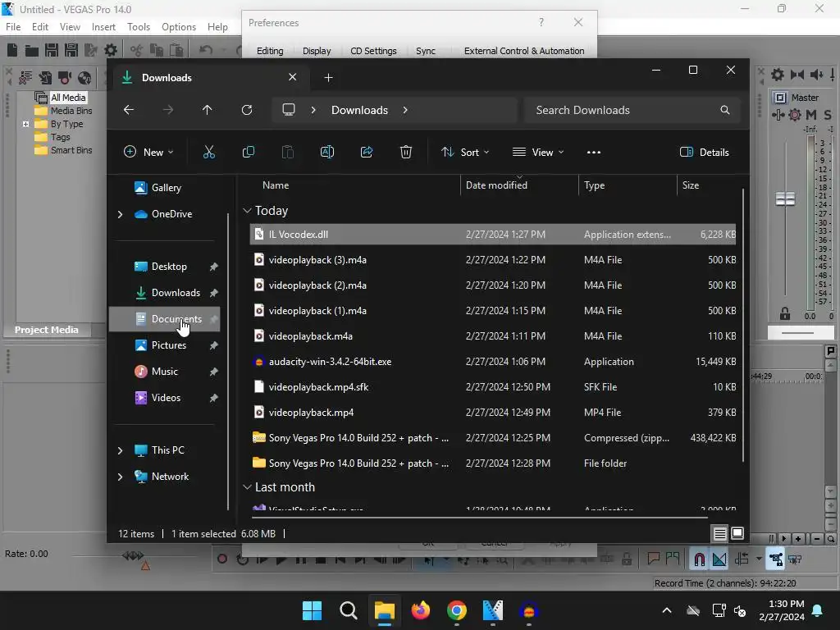
Task: Click the Audacity icon on the taskbar
Action: point(529,610)
